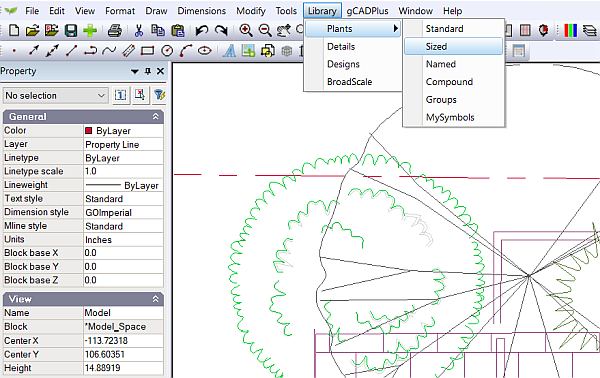Click the select objects cursor icon in Property

(x=140, y=95)
